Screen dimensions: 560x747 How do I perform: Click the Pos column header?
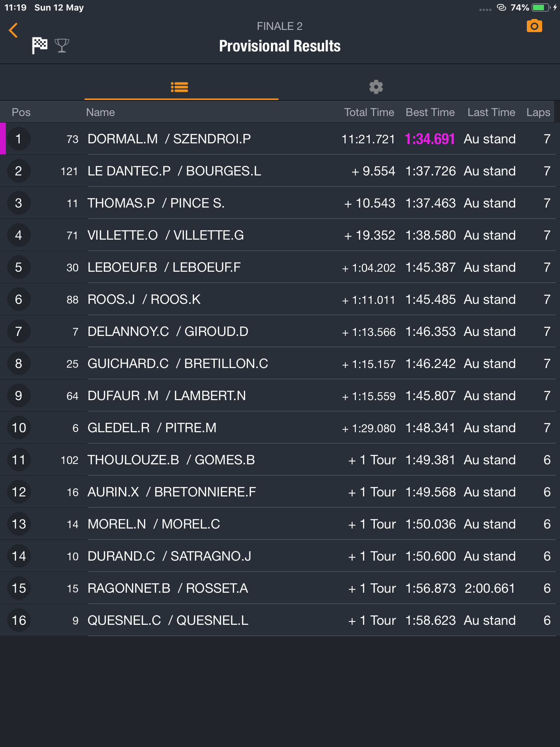[21, 112]
